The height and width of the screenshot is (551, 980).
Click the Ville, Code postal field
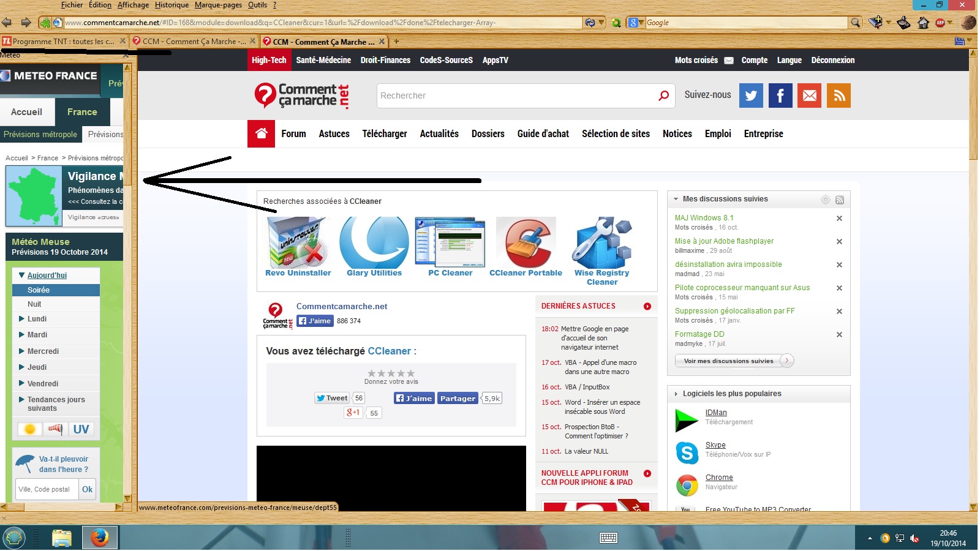tap(47, 489)
